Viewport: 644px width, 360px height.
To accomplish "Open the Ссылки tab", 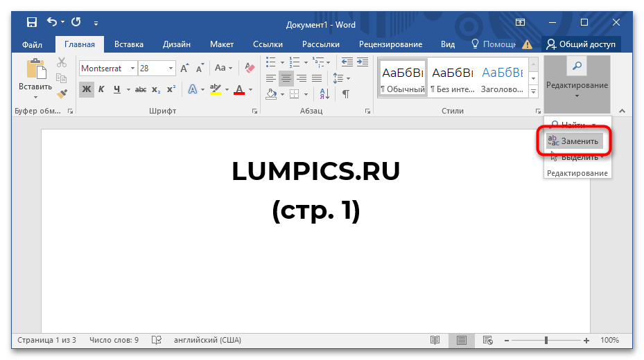I will [x=268, y=44].
